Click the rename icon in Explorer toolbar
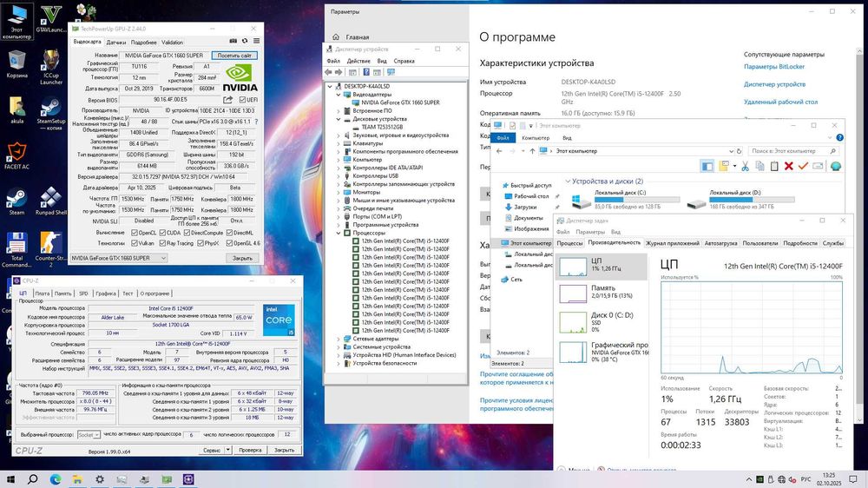The image size is (868, 488). [818, 166]
